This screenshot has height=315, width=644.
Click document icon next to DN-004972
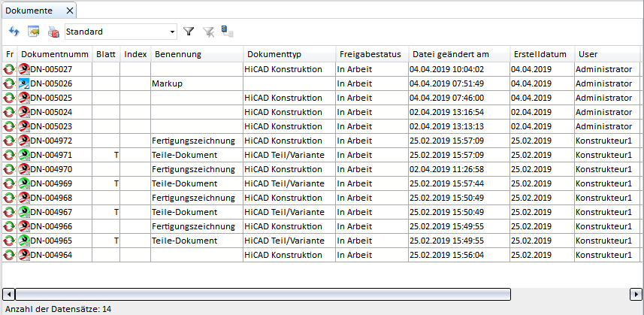point(24,141)
